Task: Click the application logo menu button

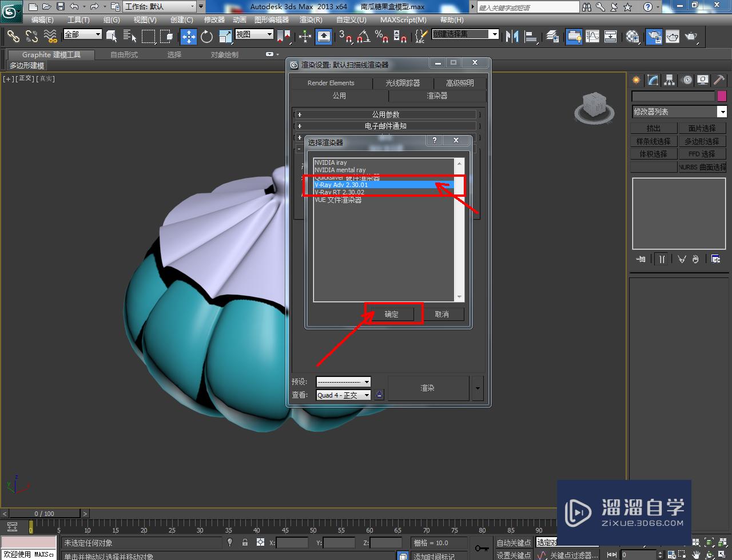Action: tap(11, 11)
